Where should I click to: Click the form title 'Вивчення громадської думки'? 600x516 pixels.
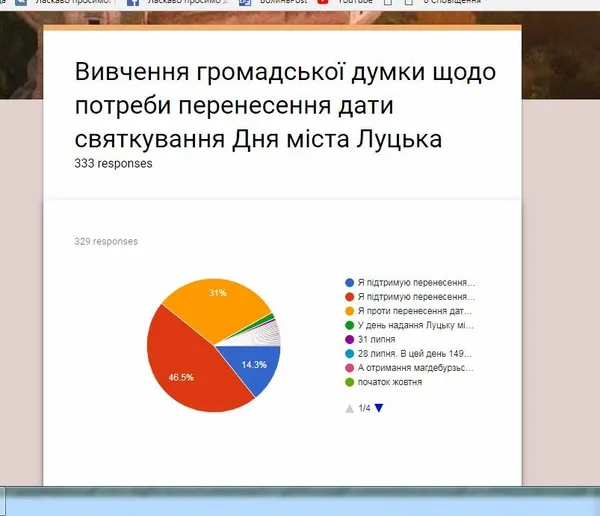coord(285,105)
